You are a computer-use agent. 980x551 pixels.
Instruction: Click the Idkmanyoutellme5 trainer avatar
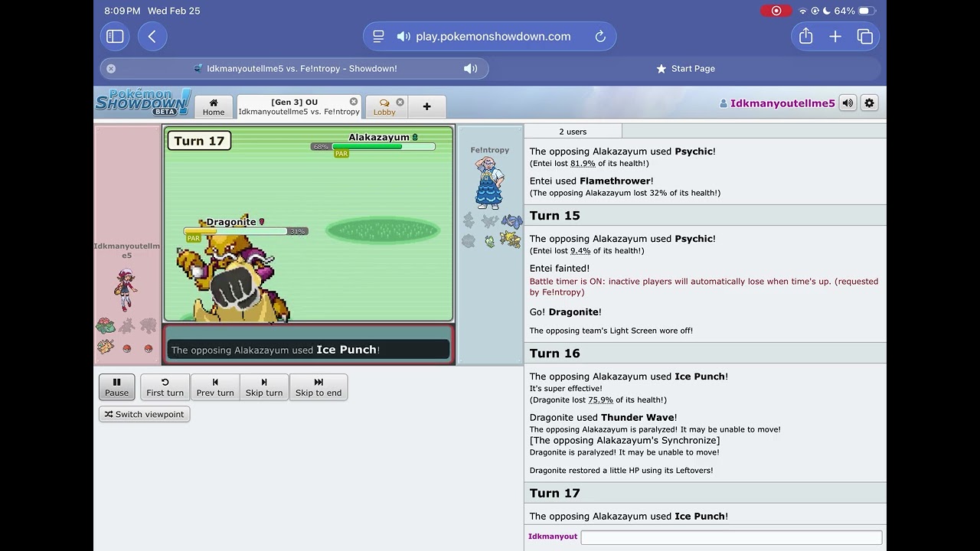coord(126,290)
